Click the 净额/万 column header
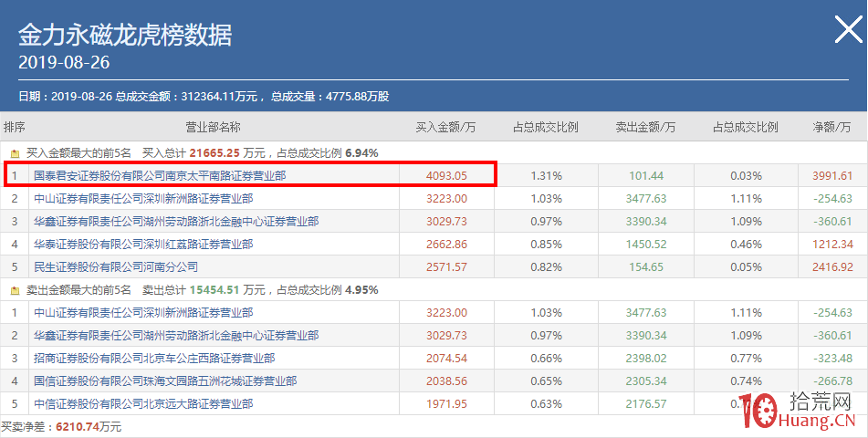This screenshot has width=868, height=438. (831, 127)
